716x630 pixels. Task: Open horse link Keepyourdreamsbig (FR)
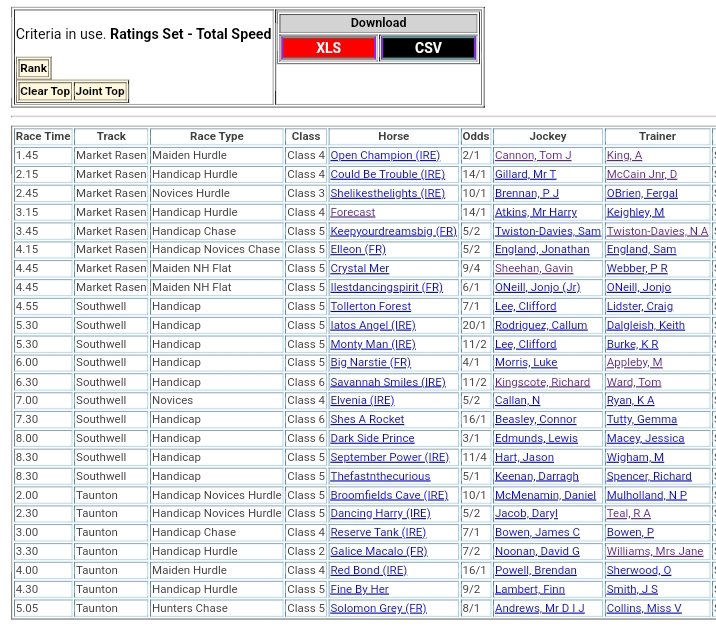(393, 231)
